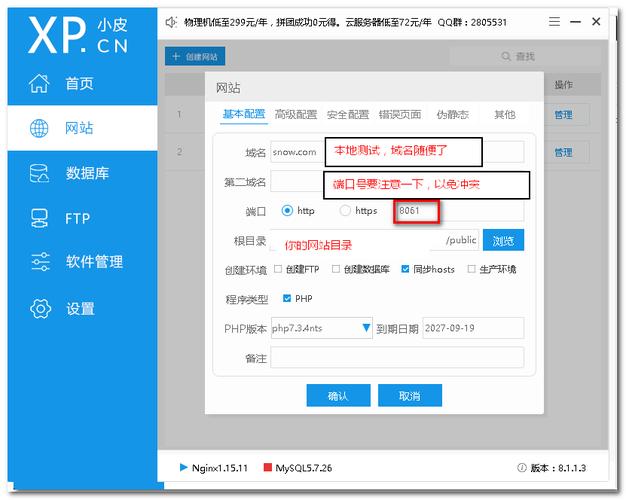Click the gear icon for 设置

point(40,309)
